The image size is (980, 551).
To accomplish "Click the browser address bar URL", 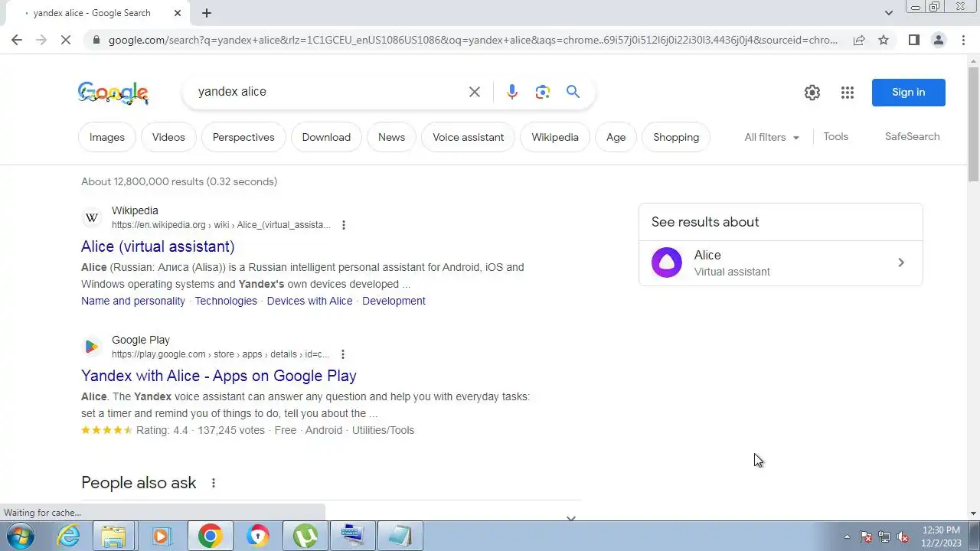I will (x=473, y=40).
